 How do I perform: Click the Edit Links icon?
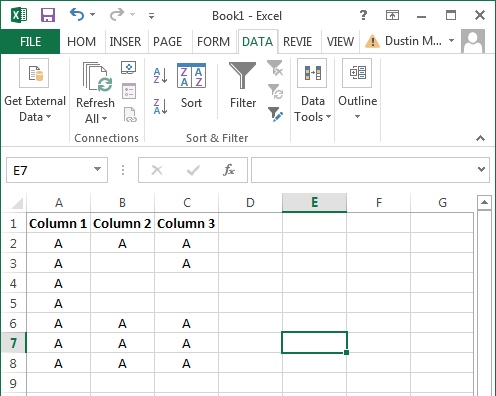coord(130,115)
